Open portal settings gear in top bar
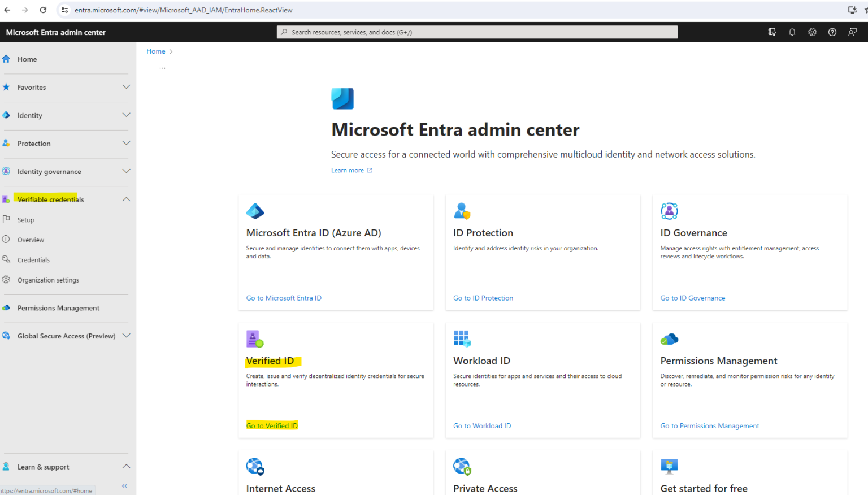The width and height of the screenshot is (868, 495). pyautogui.click(x=812, y=32)
